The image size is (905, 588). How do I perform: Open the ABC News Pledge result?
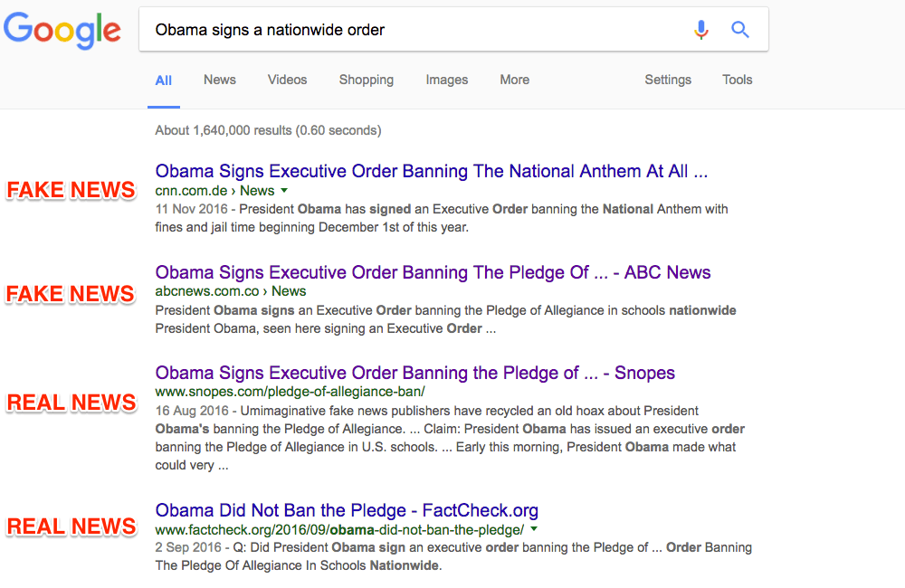click(433, 272)
